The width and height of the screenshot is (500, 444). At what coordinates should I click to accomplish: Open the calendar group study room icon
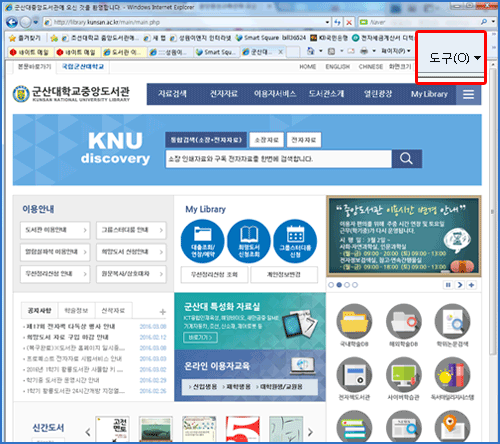(295, 241)
